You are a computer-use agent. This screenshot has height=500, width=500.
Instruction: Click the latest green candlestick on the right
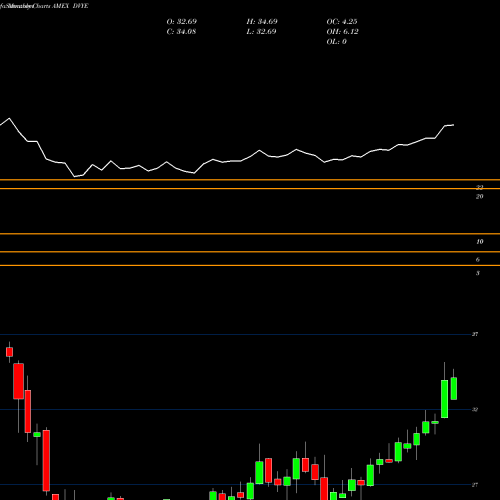tap(454, 388)
